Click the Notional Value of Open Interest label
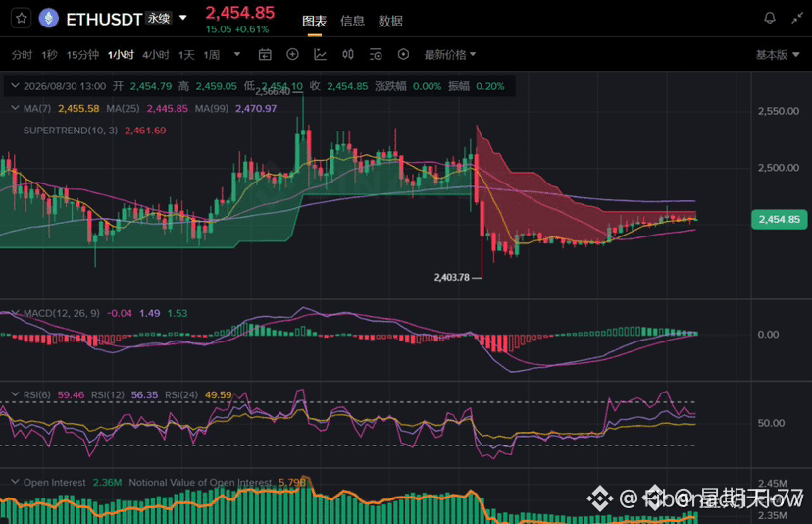 coord(200,483)
